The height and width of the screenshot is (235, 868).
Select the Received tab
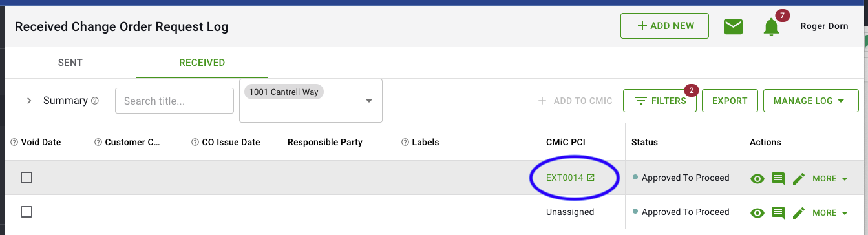(x=202, y=63)
